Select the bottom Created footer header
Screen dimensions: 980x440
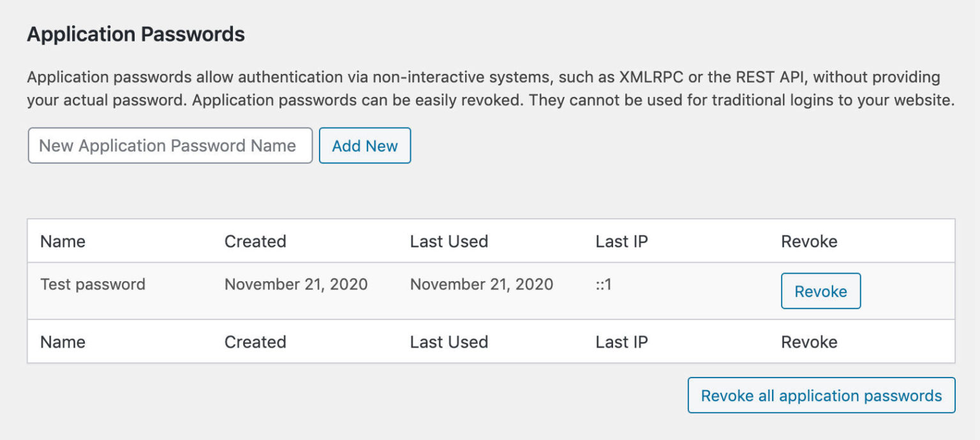255,342
